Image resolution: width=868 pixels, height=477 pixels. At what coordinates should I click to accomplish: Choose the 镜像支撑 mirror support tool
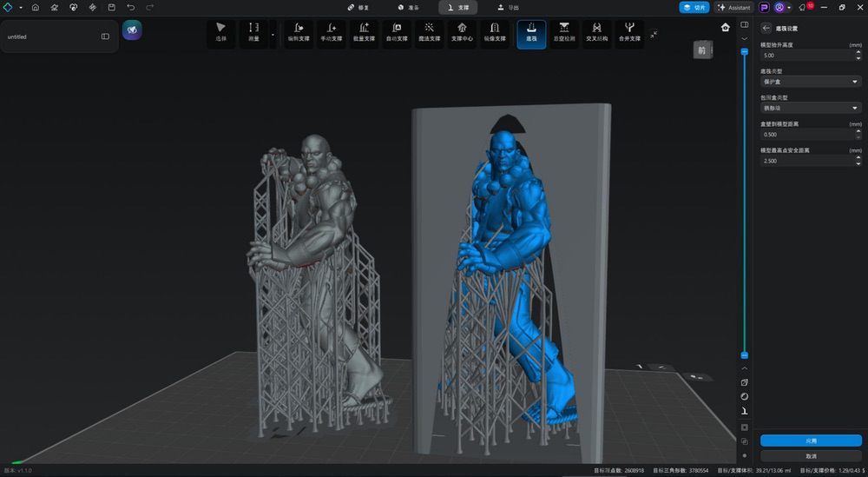coord(494,32)
